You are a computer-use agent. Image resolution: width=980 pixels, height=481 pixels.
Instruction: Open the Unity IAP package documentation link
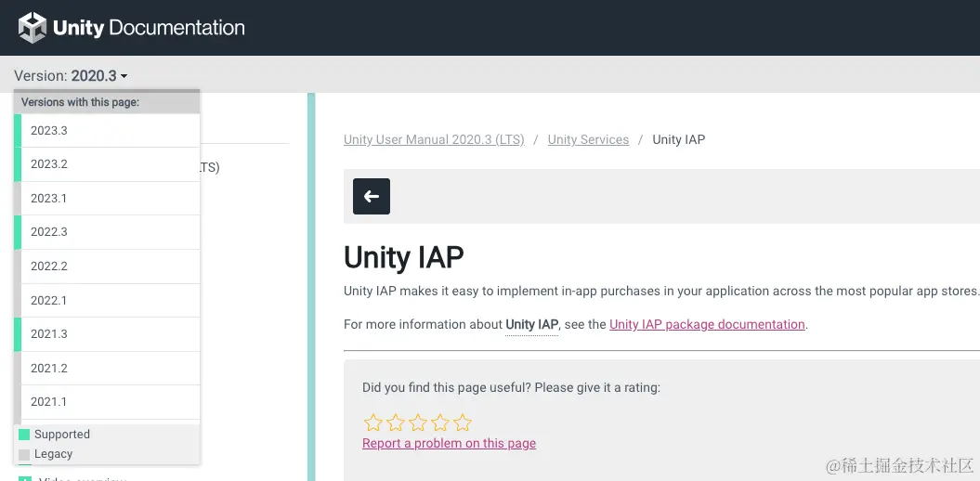[707, 324]
